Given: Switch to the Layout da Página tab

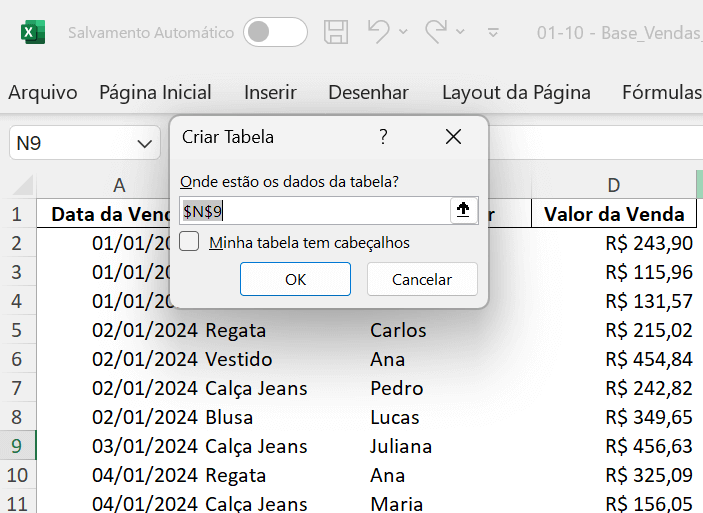Looking at the screenshot, I should pyautogui.click(x=516, y=93).
